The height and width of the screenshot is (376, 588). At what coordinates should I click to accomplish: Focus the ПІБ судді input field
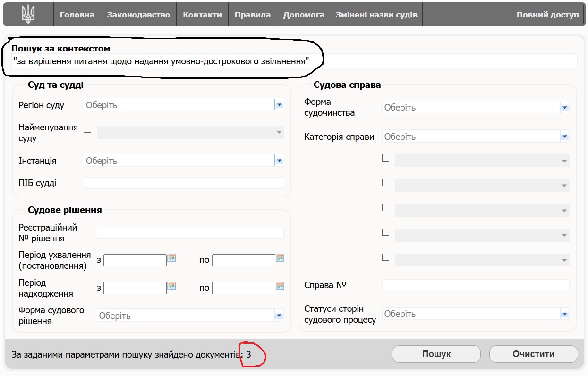tap(184, 183)
